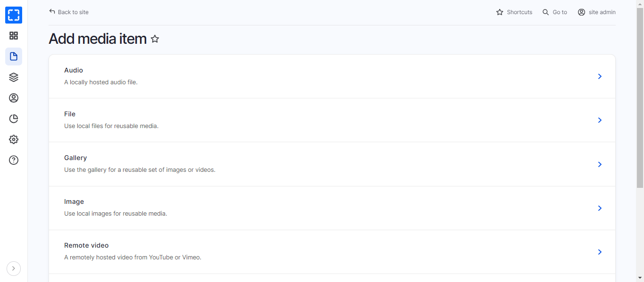Click the chevron on the Remote video row
The height and width of the screenshot is (282, 644).
pyautogui.click(x=600, y=252)
